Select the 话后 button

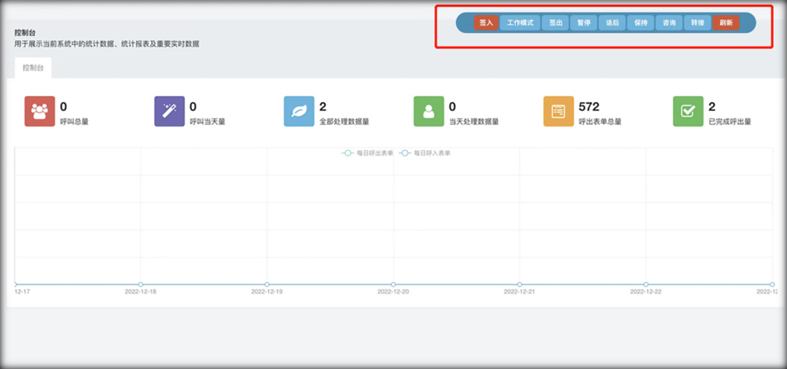[612, 23]
